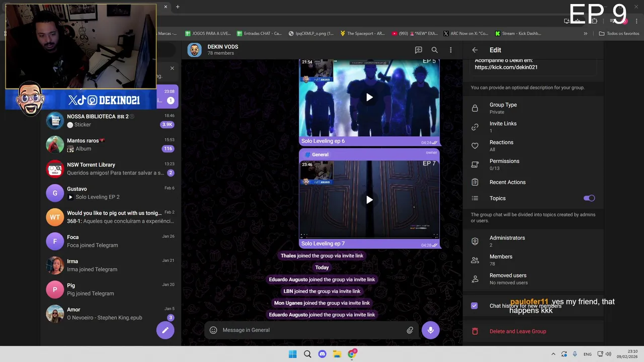Open Reactions setting
Screen dimensions: 644x362
coord(533,146)
